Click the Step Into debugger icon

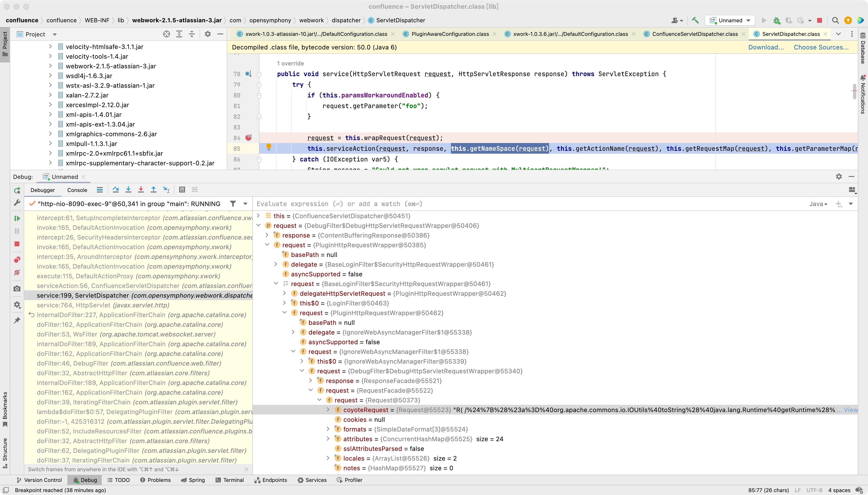click(128, 190)
